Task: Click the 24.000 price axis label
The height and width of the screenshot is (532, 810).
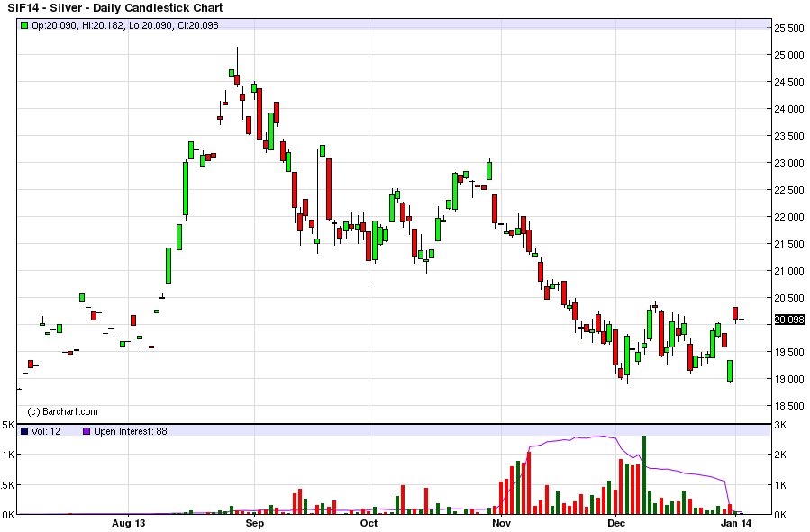Action: [x=789, y=109]
